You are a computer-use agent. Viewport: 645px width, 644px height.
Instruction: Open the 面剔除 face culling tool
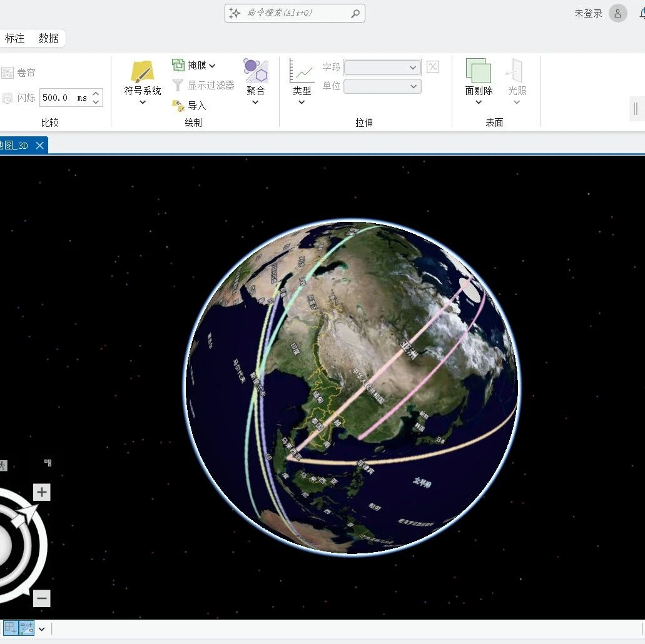click(479, 71)
